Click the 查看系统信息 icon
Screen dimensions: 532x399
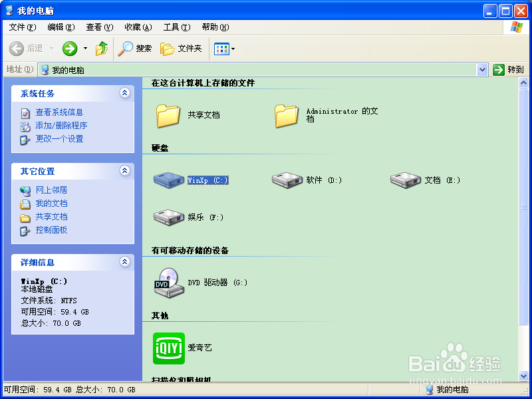click(25, 113)
